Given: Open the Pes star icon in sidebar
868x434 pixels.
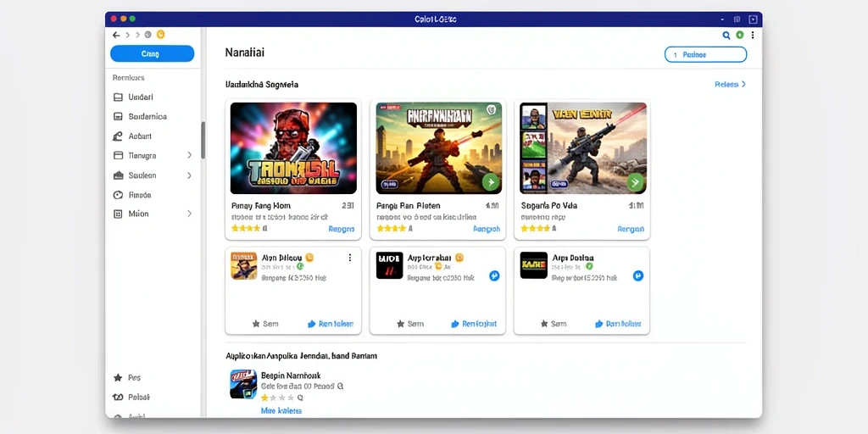Looking at the screenshot, I should pos(117,377).
